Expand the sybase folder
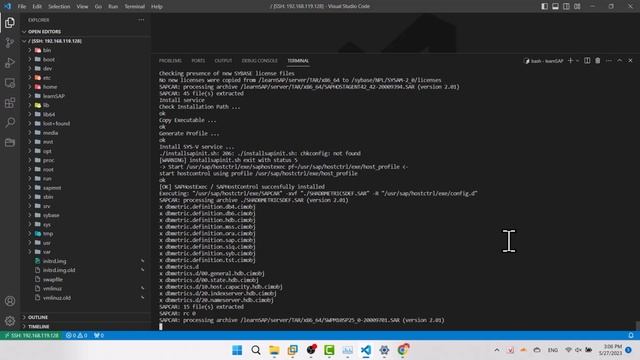 point(86,215)
